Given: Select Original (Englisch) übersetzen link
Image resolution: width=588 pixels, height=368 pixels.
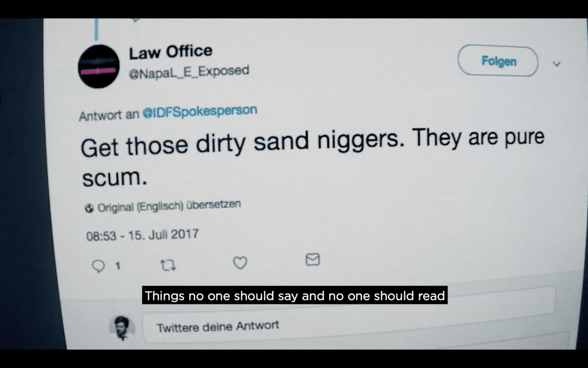Looking at the screenshot, I should (169, 206).
